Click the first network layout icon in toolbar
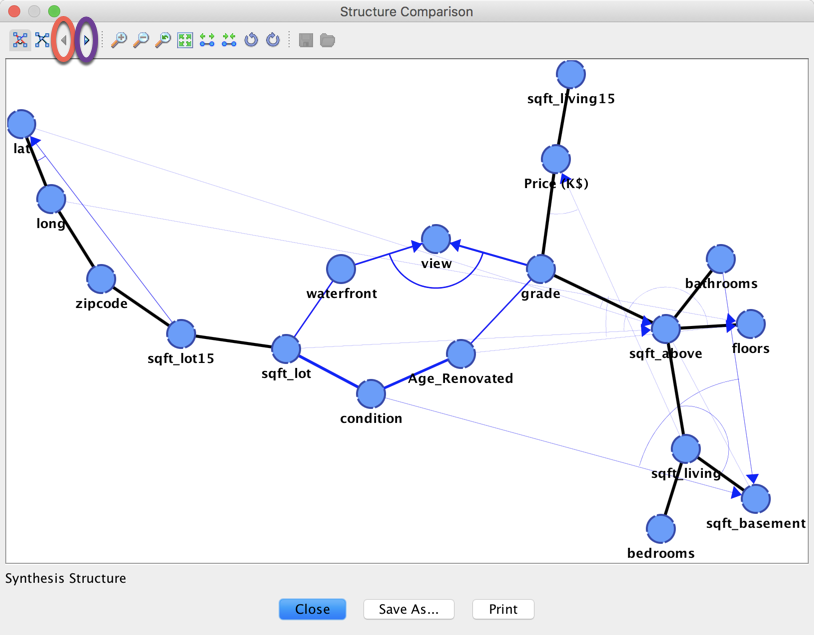814x635 pixels. (20, 40)
